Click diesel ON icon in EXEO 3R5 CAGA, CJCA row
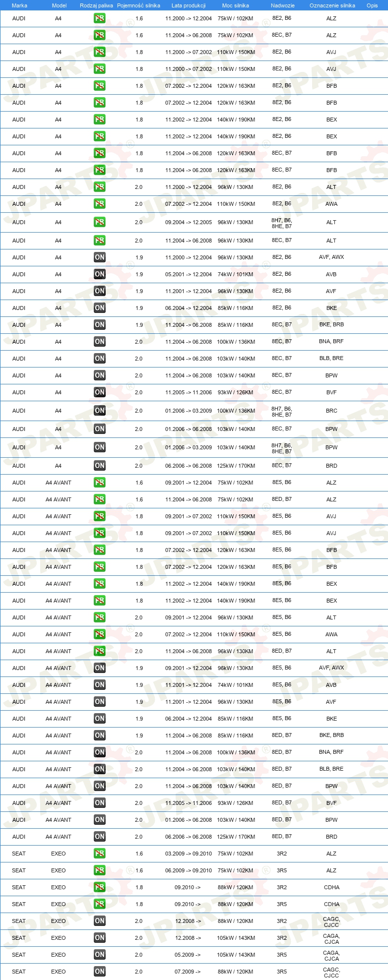The image size is (388, 980). [100, 955]
